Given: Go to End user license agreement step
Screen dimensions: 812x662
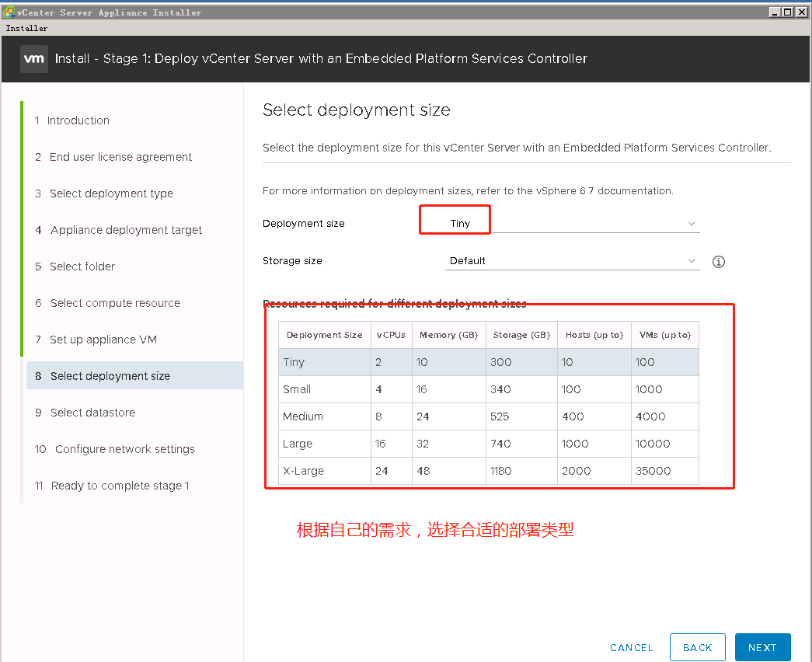Looking at the screenshot, I should tap(113, 157).
